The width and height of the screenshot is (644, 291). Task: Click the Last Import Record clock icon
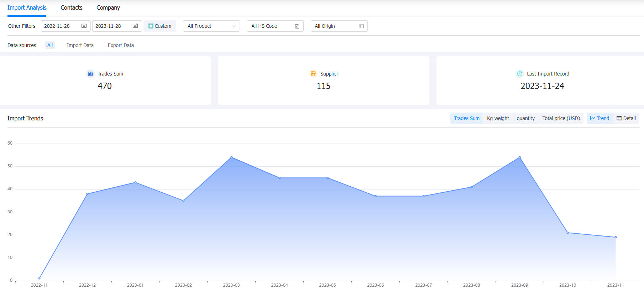[x=520, y=74]
